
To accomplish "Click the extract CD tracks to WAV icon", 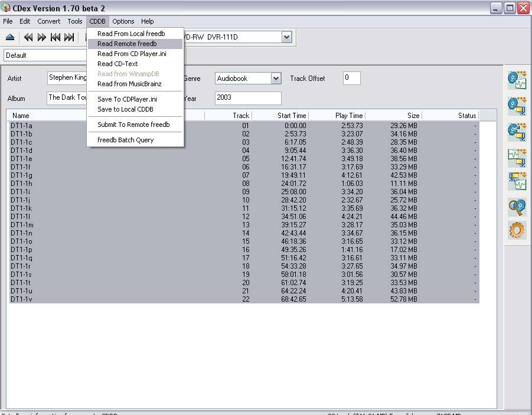I will click(x=517, y=80).
